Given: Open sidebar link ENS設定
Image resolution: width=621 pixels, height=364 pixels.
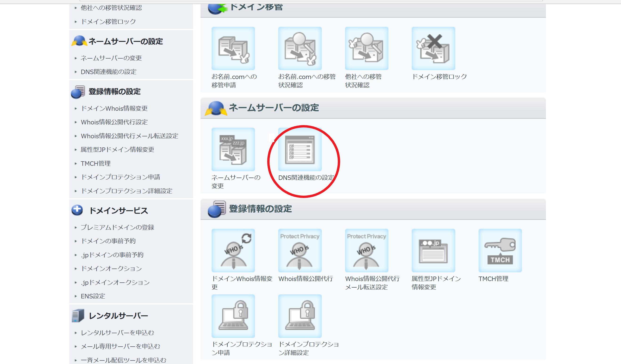Looking at the screenshot, I should [x=93, y=296].
